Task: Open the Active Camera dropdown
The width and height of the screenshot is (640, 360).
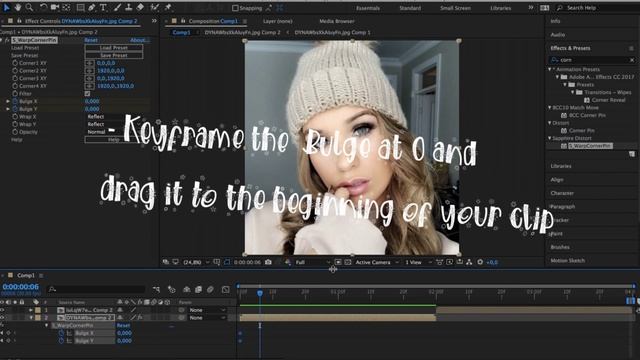Action: click(x=377, y=262)
